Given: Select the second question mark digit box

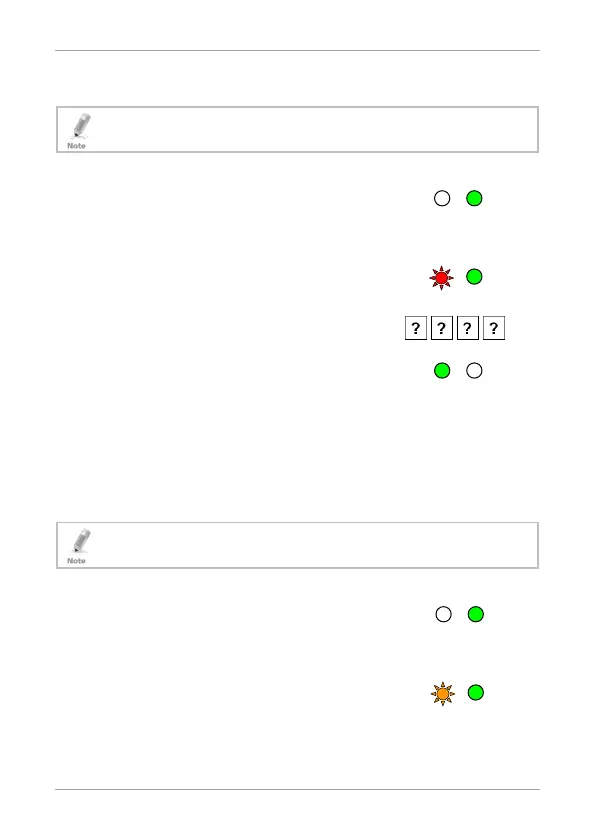Looking at the screenshot, I should click(442, 328).
